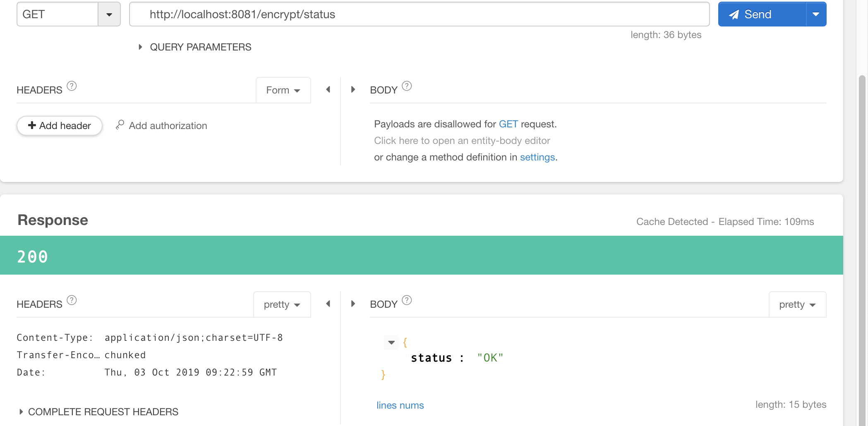
Task: Click the Body help question mark icon
Action: (407, 86)
